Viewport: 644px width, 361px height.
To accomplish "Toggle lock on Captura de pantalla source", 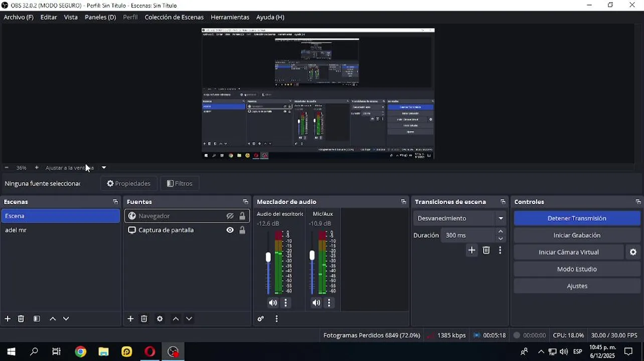I will point(242,230).
